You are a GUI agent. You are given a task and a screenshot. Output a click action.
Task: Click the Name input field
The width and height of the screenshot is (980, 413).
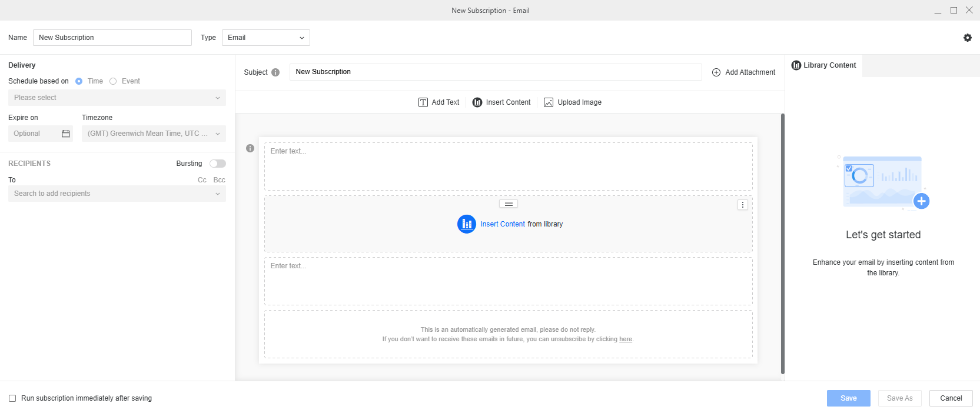tap(112, 38)
